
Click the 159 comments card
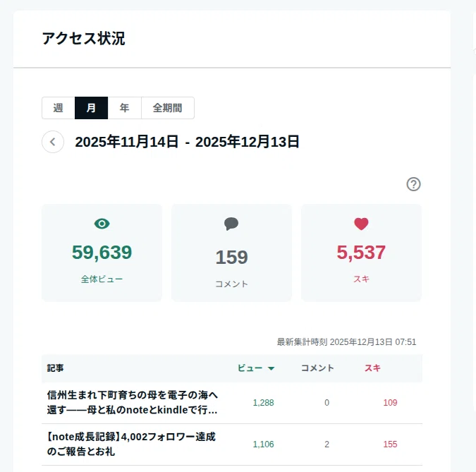pyautogui.click(x=231, y=253)
